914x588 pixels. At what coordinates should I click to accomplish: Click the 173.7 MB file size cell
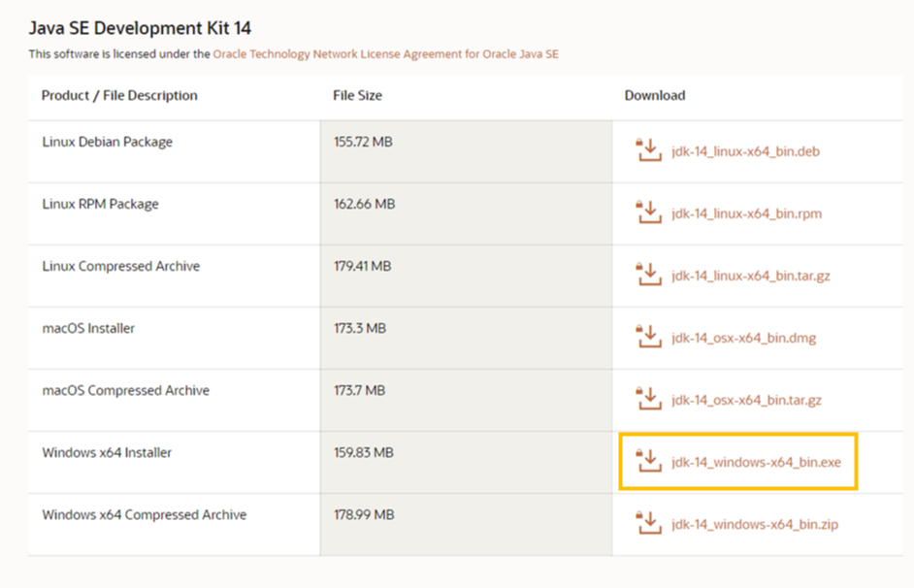[x=466, y=401]
